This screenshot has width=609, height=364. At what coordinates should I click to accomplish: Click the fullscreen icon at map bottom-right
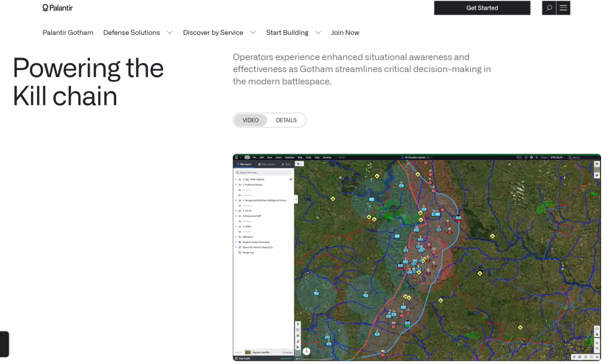coord(591,357)
